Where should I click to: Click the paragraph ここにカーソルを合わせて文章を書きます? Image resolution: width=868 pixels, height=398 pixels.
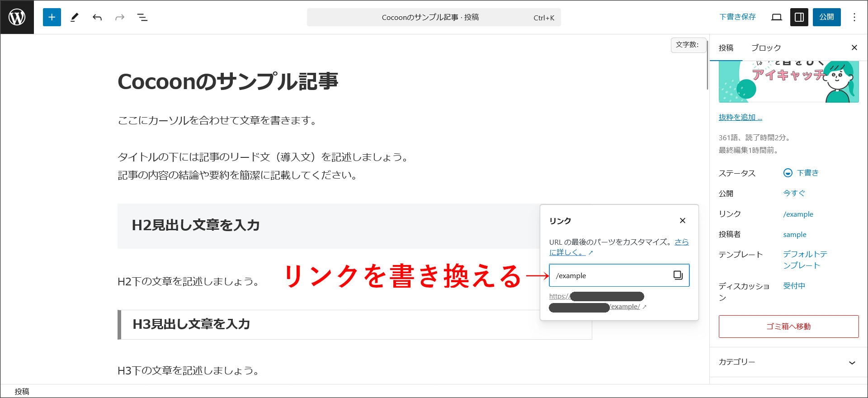217,120
